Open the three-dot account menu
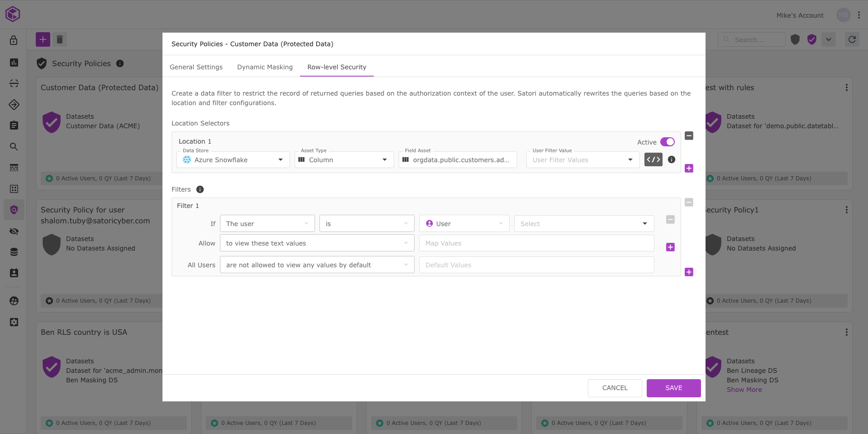Viewport: 868px width, 434px height. 858,15
